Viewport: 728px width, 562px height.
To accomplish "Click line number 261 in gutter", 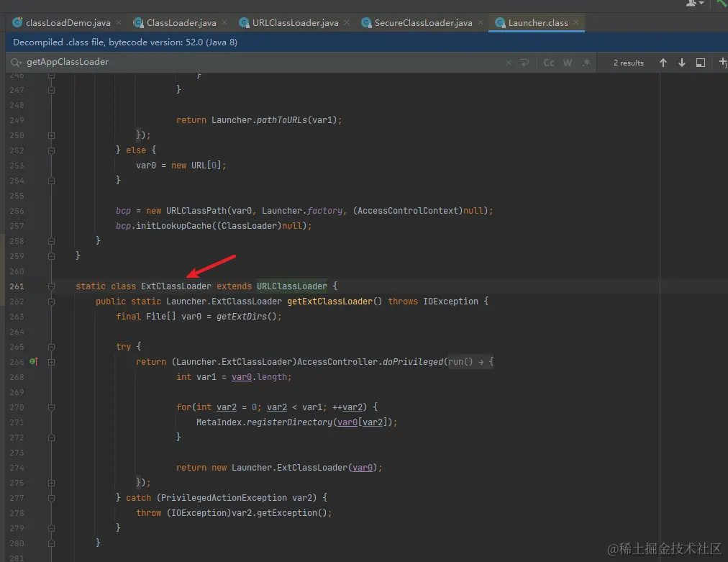I will [17, 286].
